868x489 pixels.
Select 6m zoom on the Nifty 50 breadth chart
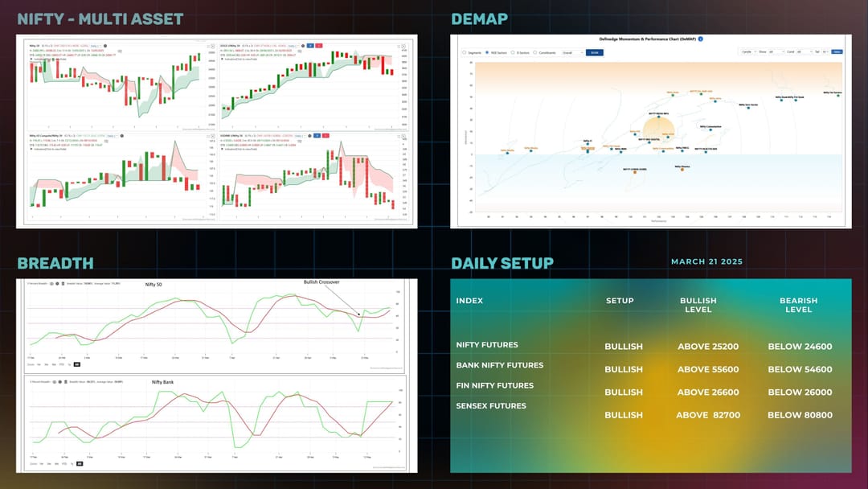54,364
